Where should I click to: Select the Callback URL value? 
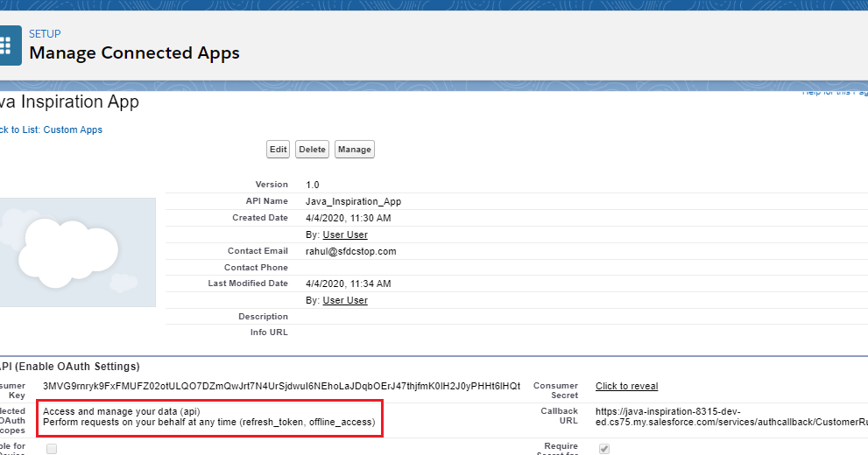[x=731, y=416]
